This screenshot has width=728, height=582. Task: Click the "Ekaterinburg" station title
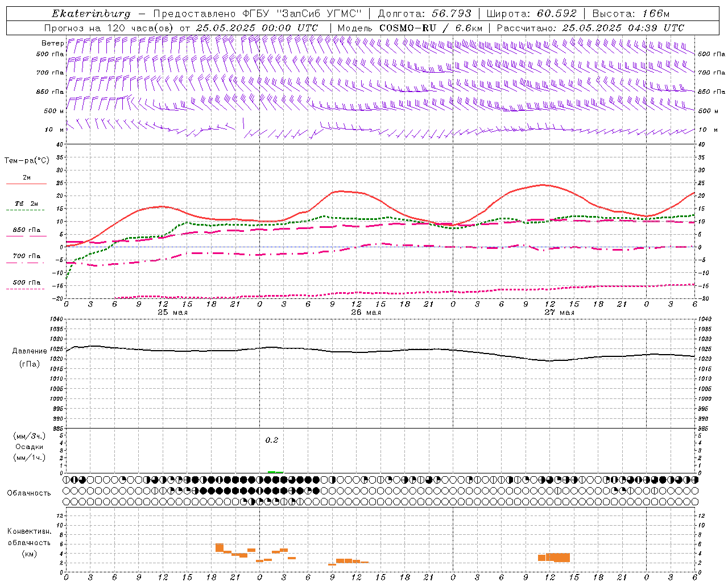click(91, 14)
